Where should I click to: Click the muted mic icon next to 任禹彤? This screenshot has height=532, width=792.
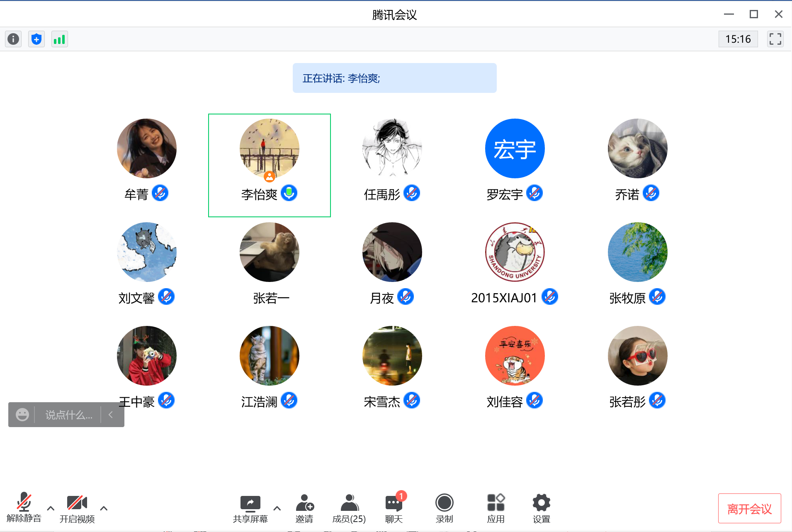(412, 193)
